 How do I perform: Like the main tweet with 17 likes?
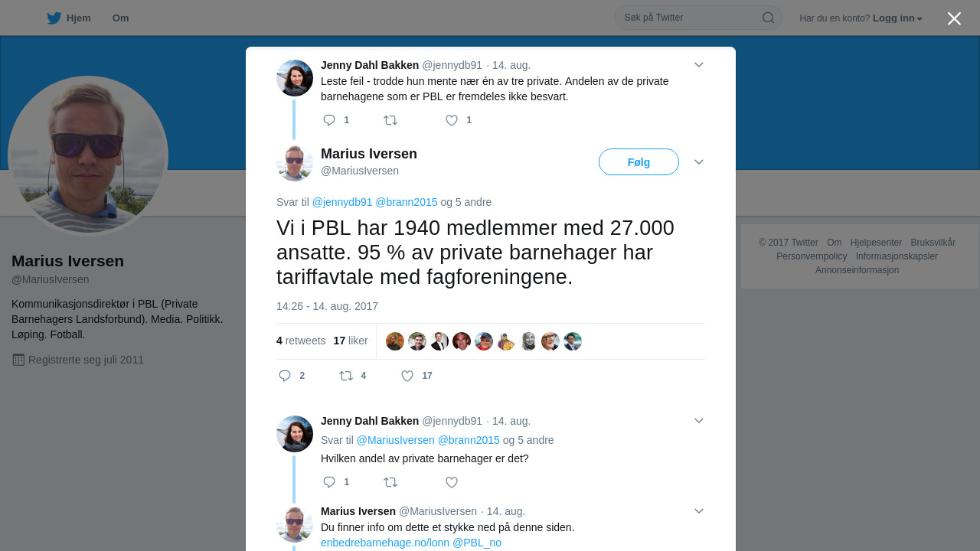(x=407, y=376)
